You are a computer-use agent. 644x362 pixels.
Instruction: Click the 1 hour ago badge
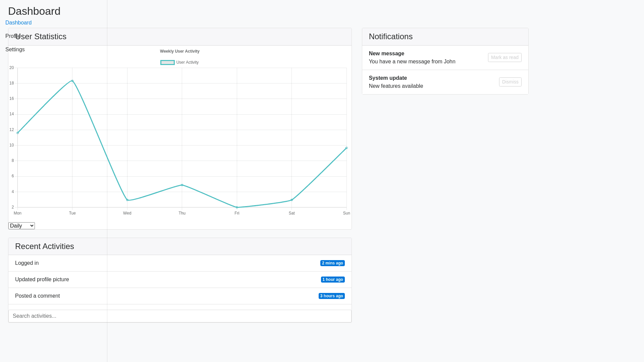pos(333,280)
